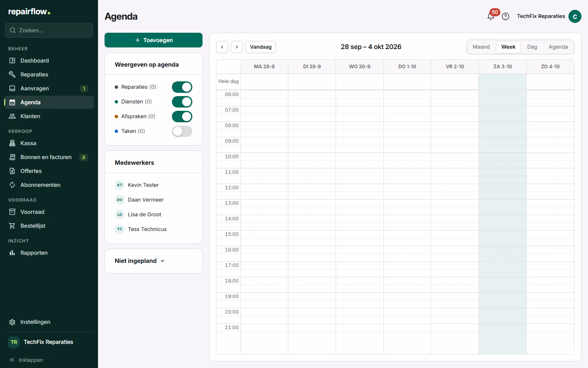Click TechFix Reparaties name in top bar

coord(541,16)
